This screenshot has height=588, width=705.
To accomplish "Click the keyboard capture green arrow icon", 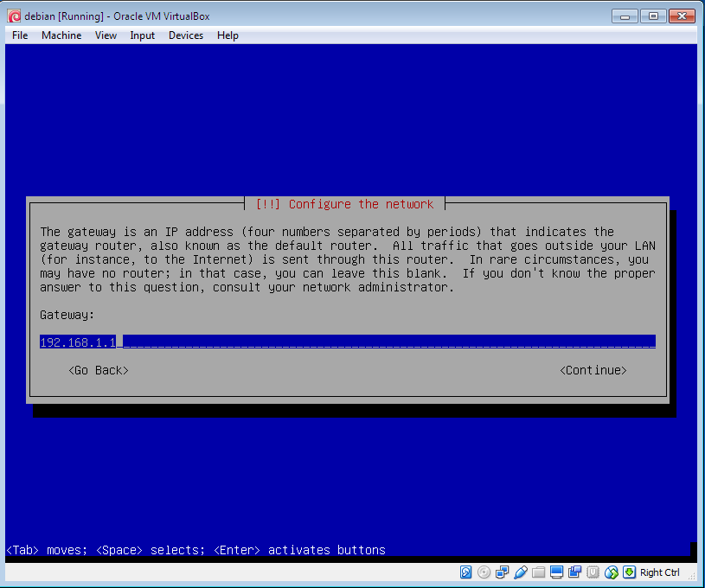I will [x=629, y=572].
